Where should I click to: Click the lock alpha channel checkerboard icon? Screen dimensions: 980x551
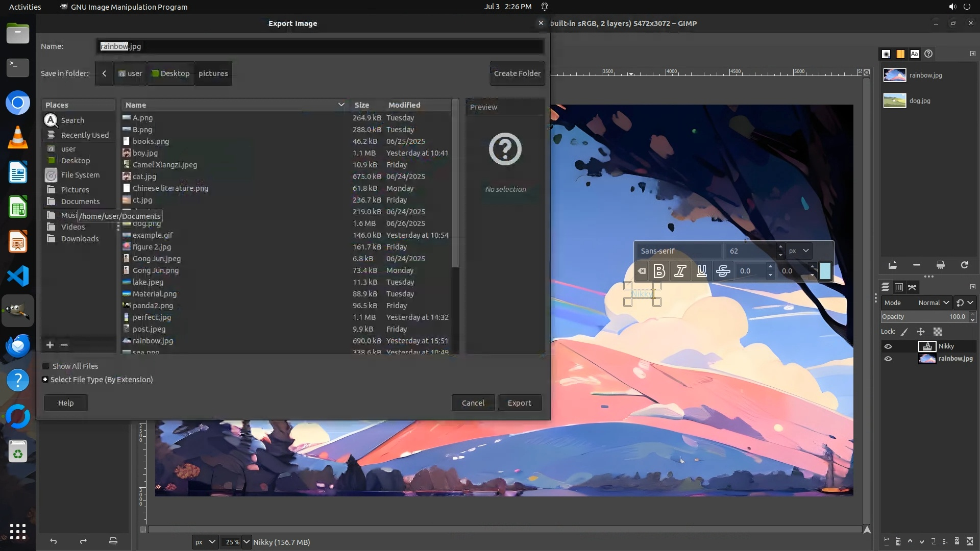[x=938, y=332]
